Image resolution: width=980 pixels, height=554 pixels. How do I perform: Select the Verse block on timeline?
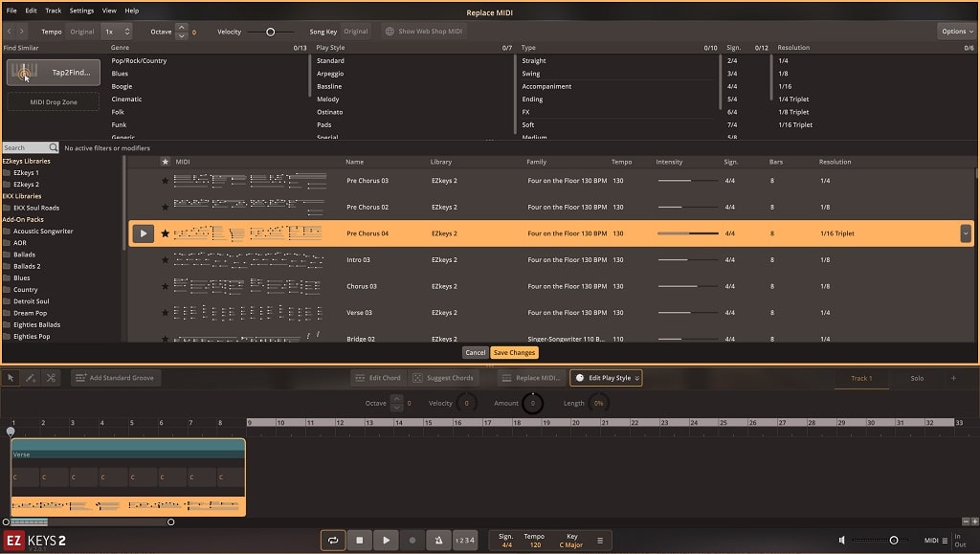pyautogui.click(x=128, y=477)
